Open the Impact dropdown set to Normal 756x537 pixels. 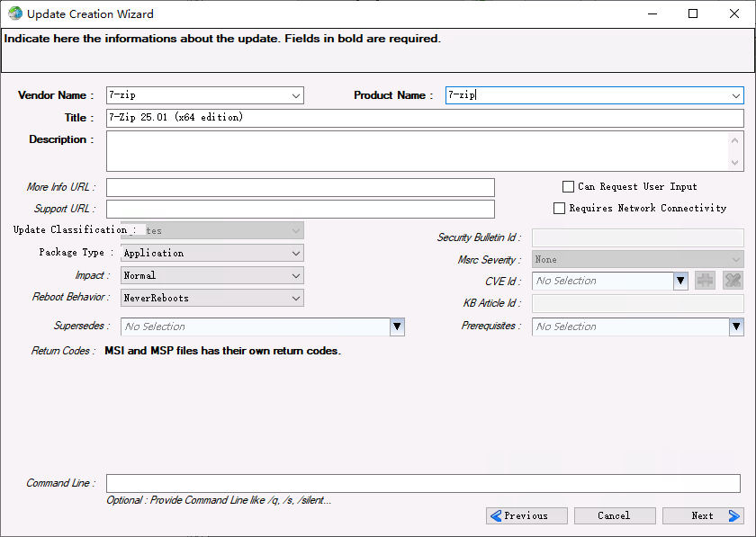[212, 276]
